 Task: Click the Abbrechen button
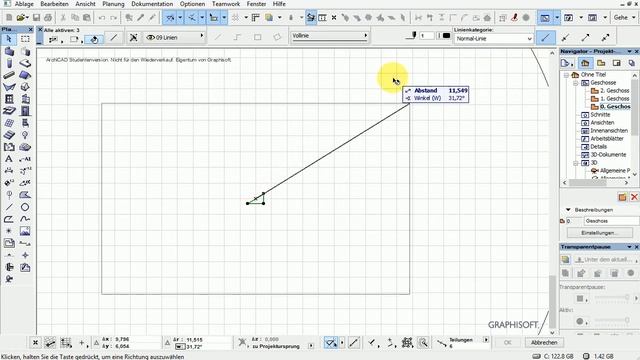pyautogui.click(x=544, y=342)
